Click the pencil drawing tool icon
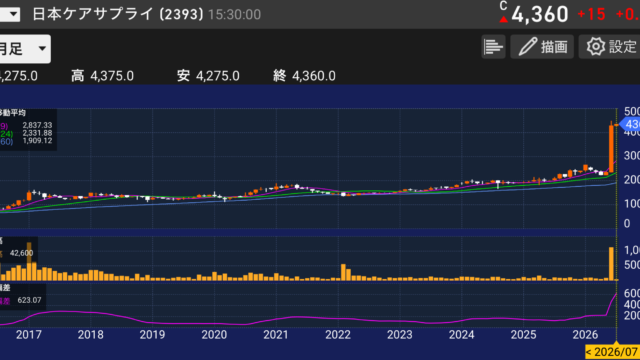 pyautogui.click(x=527, y=47)
